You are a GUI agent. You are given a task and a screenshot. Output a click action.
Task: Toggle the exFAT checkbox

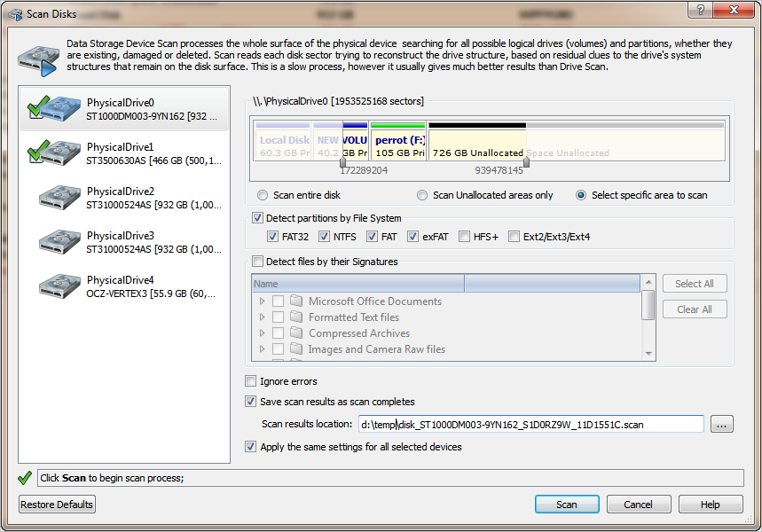[x=412, y=237]
